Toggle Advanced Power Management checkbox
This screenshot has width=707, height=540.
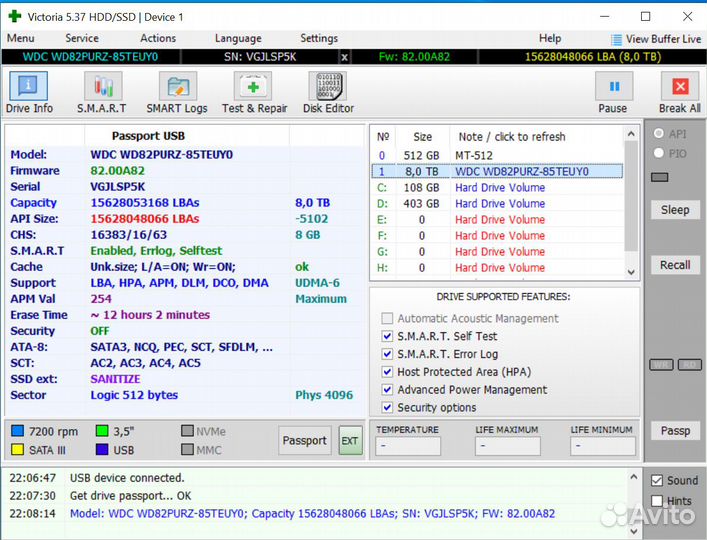[387, 389]
